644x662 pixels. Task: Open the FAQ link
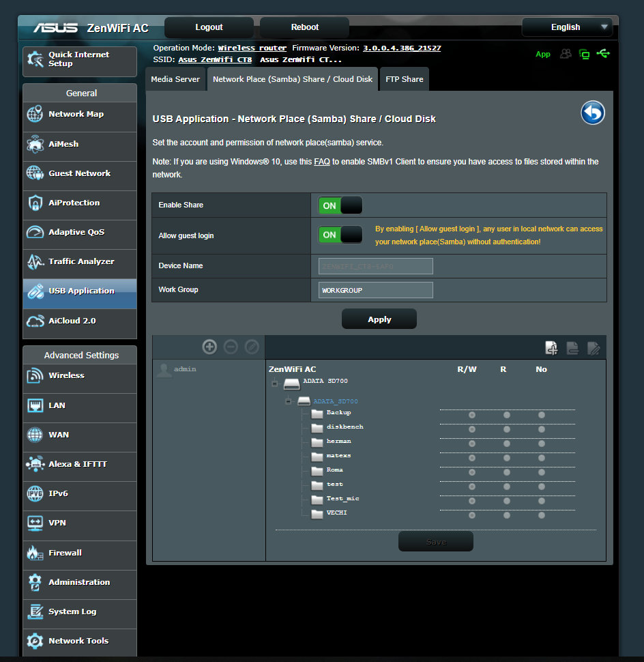tap(322, 162)
